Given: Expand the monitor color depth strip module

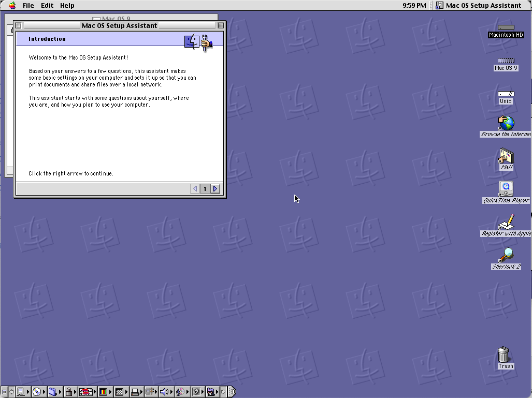Looking at the screenshot, I should (x=104, y=392).
